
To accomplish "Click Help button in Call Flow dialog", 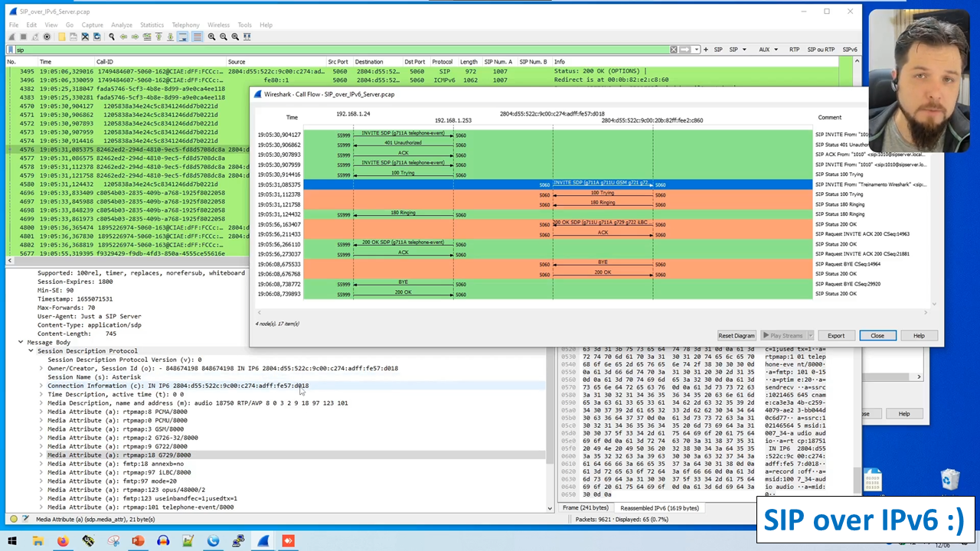I will point(919,336).
